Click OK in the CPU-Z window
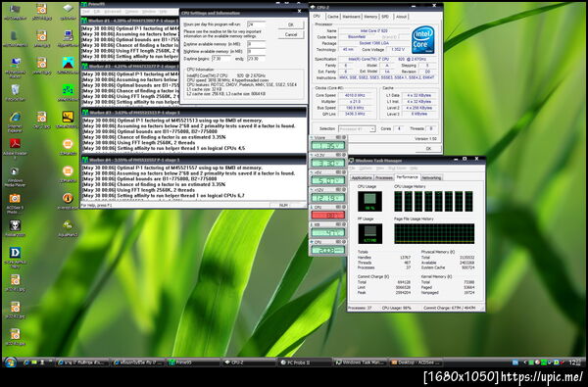Screen dimensions: 588x387 coord(428,149)
